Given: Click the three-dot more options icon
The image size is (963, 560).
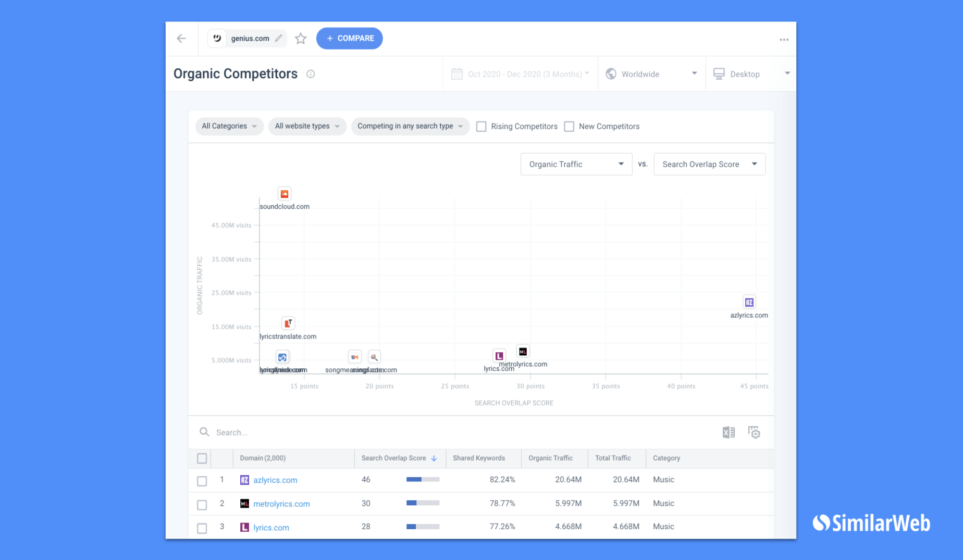Looking at the screenshot, I should 784,39.
